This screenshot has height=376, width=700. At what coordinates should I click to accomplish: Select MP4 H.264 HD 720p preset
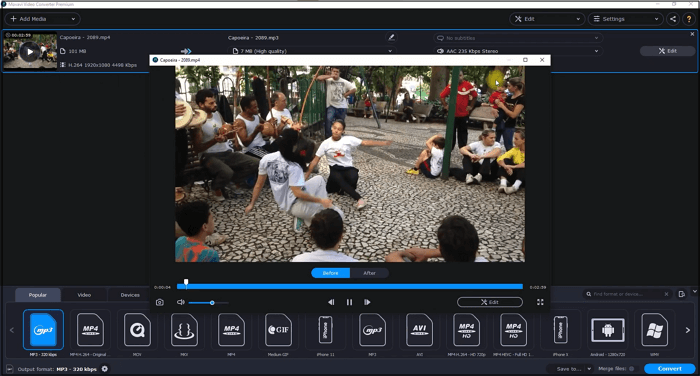pos(467,330)
